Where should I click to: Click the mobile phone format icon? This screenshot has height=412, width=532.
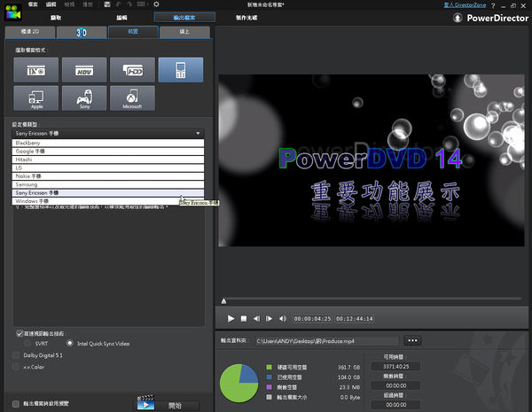(x=181, y=70)
